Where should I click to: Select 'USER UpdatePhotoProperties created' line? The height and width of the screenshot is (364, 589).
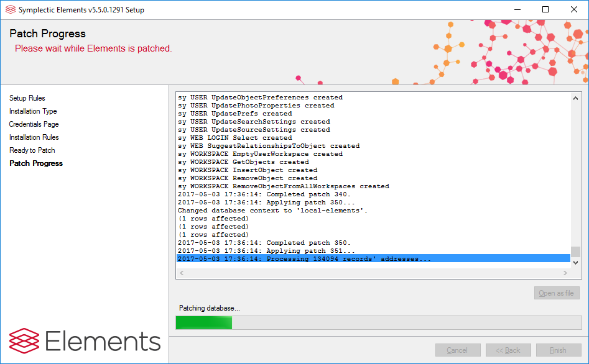tap(256, 106)
